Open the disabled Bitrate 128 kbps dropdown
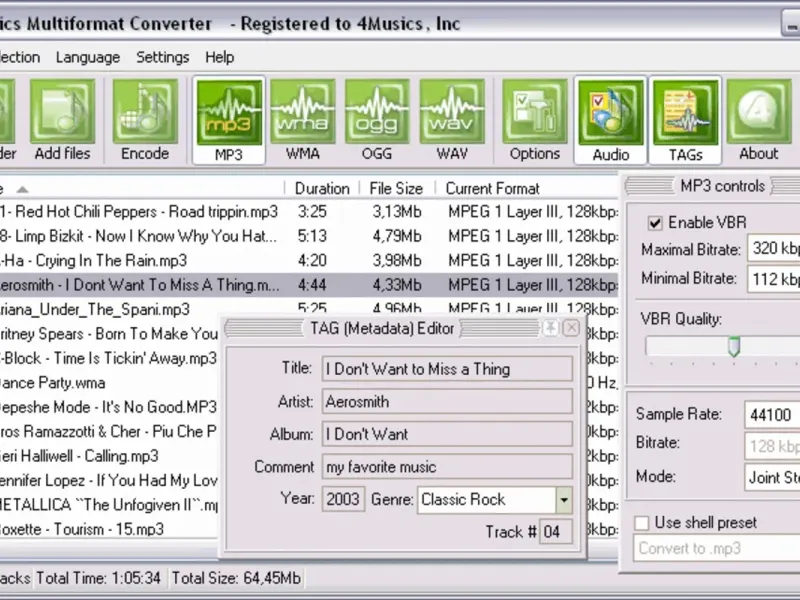This screenshot has width=800, height=600. click(x=772, y=446)
